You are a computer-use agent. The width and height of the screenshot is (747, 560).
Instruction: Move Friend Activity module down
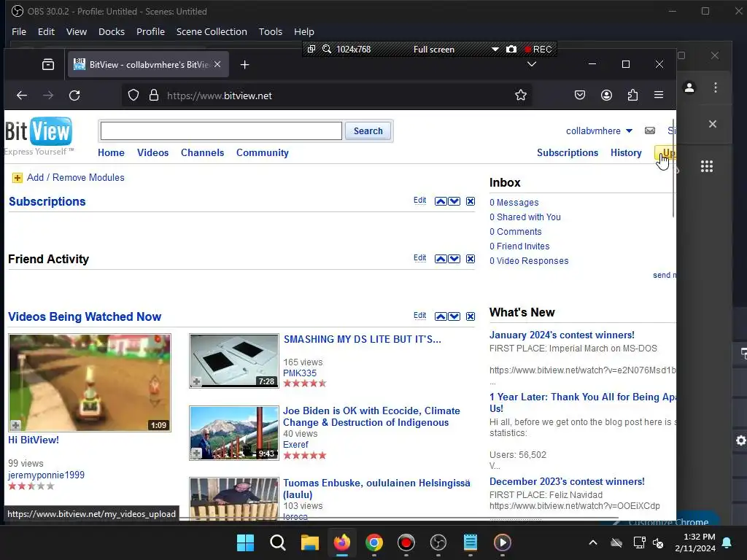454,259
